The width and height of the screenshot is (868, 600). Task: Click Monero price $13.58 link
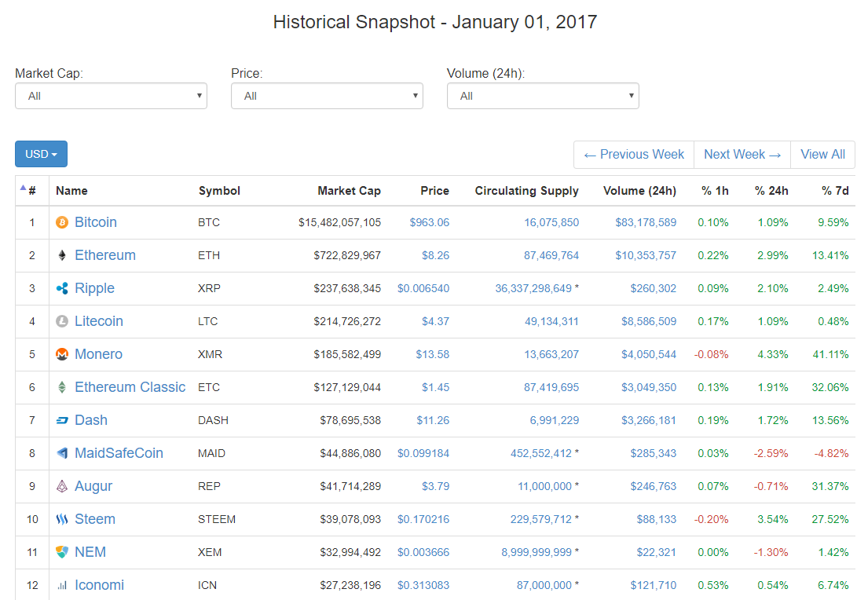[x=433, y=354]
